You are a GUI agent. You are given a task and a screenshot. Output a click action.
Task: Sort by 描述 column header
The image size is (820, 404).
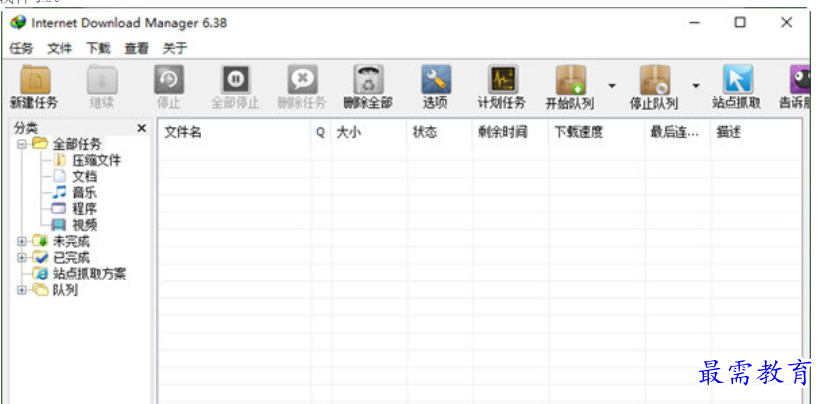[755, 133]
